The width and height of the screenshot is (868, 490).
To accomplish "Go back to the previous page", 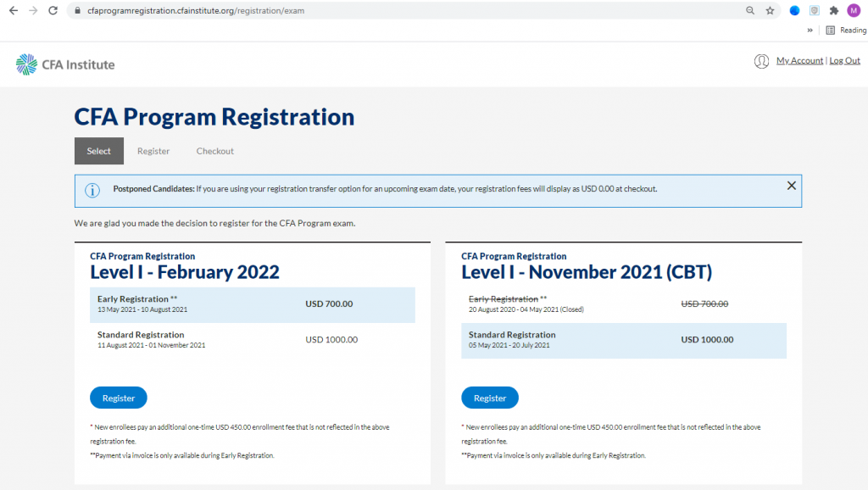I will (14, 10).
